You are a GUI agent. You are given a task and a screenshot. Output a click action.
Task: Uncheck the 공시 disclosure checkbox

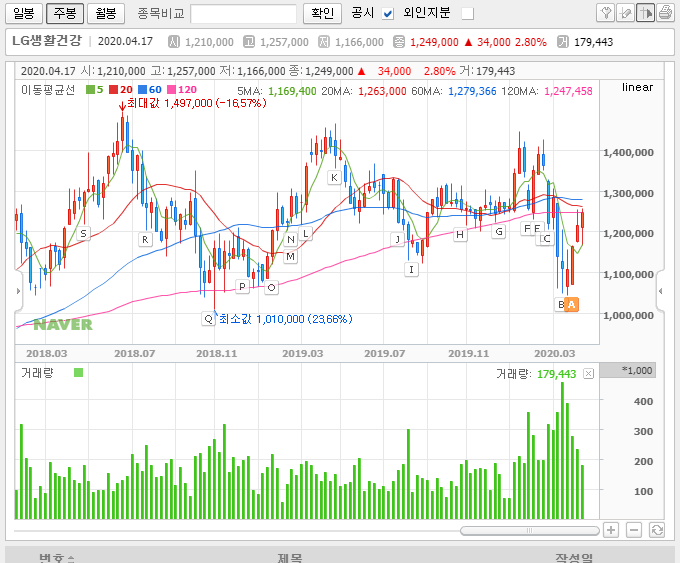coord(388,14)
